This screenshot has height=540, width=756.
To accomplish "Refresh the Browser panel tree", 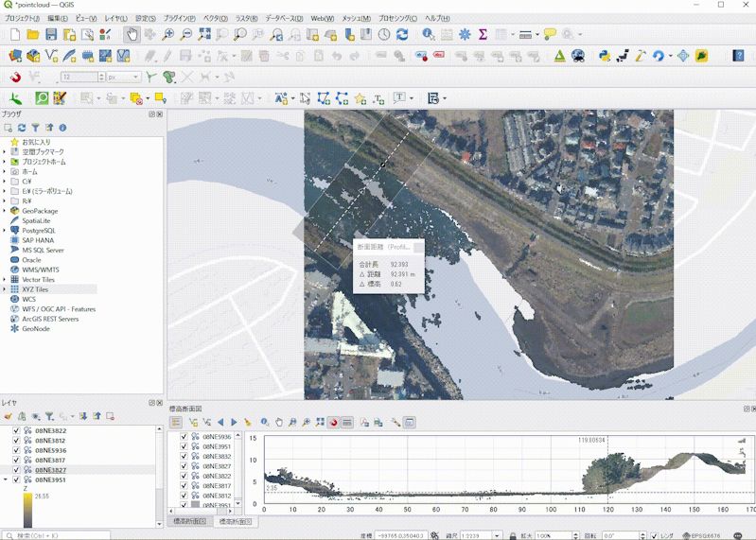I will click(x=22, y=128).
